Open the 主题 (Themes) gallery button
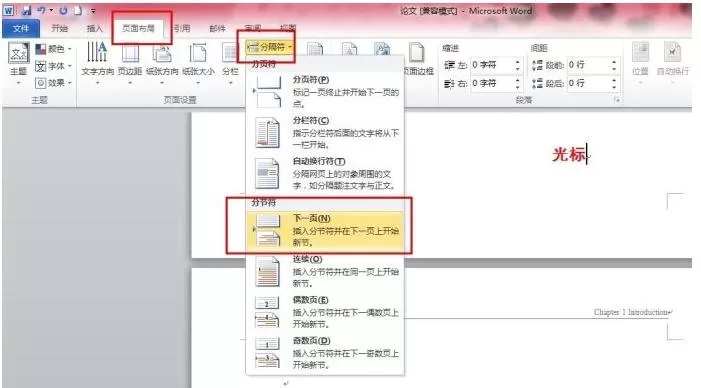This screenshot has height=388, width=701. (18, 63)
